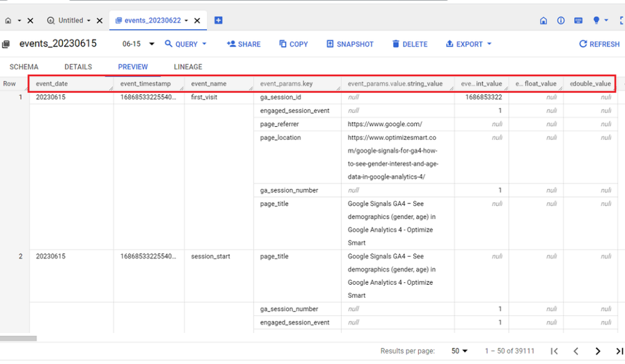Switch to the LINEAGE tab

coord(188,67)
